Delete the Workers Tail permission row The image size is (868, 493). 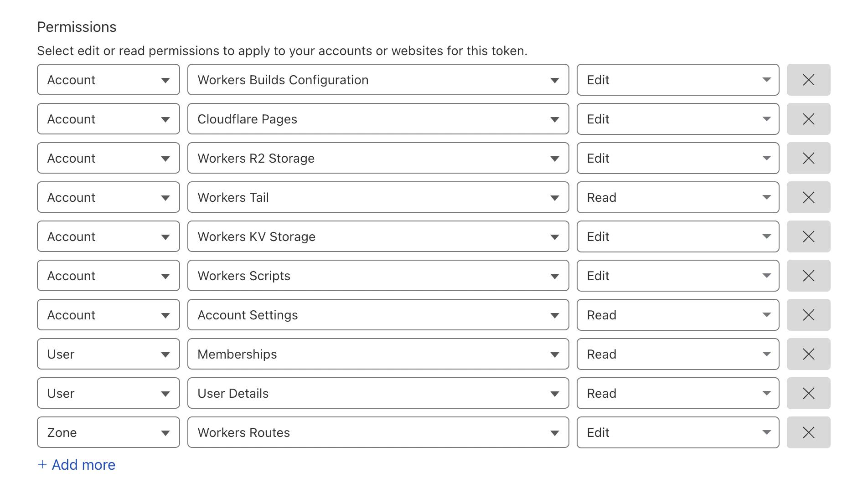click(808, 197)
